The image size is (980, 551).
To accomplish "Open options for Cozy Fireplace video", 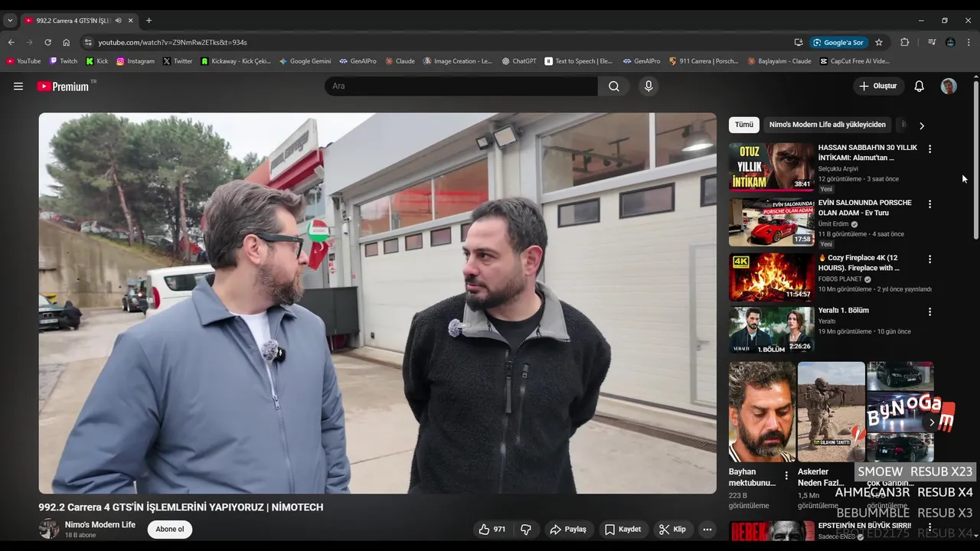I will pyautogui.click(x=929, y=259).
